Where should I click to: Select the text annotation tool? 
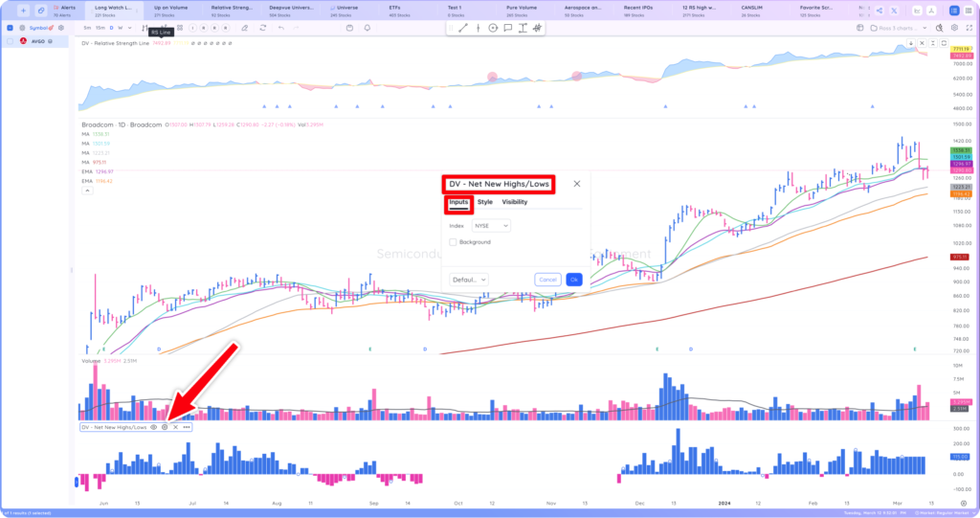pyautogui.click(x=523, y=28)
